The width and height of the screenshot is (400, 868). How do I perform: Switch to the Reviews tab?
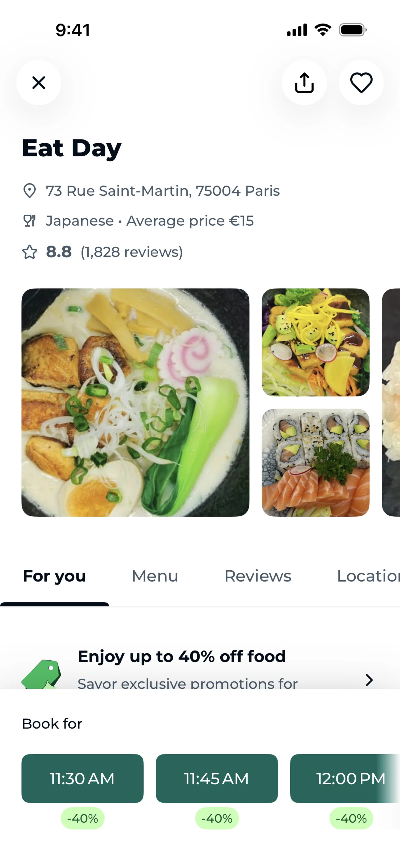257,576
